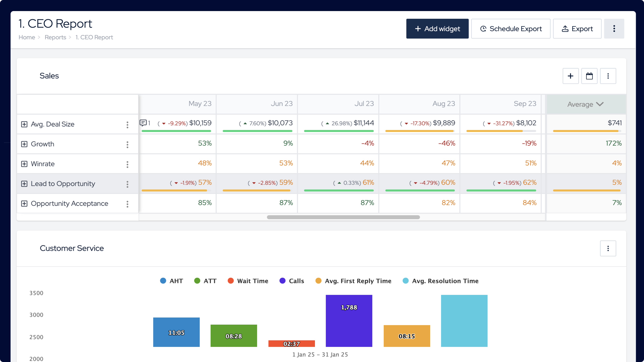This screenshot has width=644, height=362.
Task: Expand the Growth row
Action: pos(24,144)
